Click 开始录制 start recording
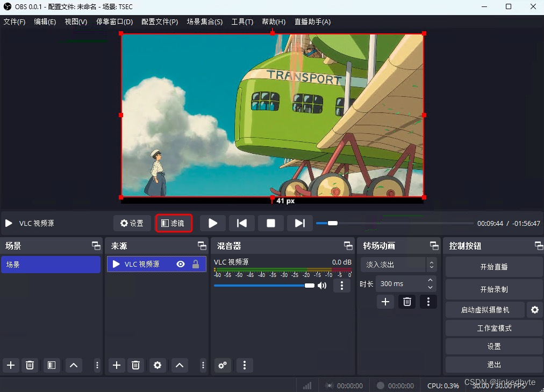 493,289
